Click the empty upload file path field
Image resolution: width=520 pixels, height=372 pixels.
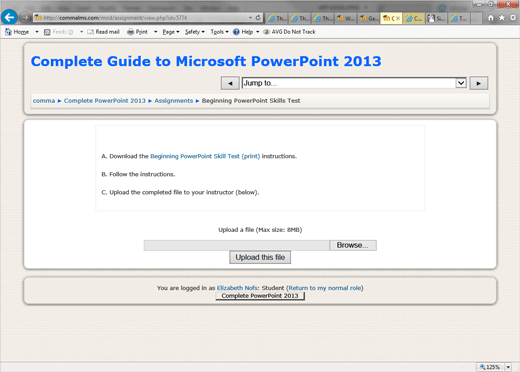(x=236, y=245)
